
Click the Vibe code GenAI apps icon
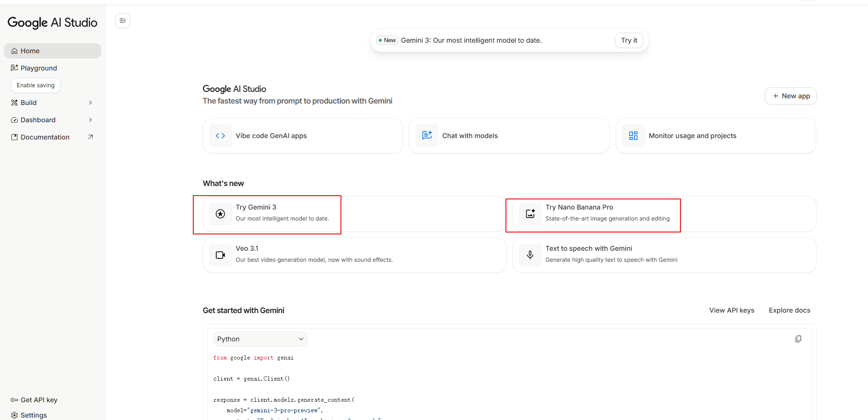click(221, 136)
